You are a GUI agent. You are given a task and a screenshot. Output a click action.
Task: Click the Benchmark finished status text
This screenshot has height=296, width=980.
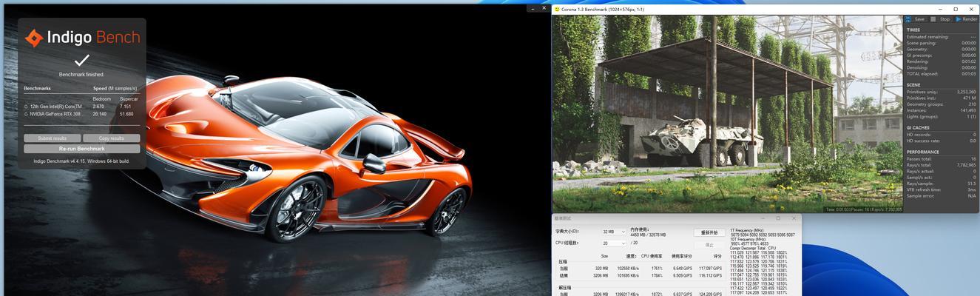click(81, 75)
